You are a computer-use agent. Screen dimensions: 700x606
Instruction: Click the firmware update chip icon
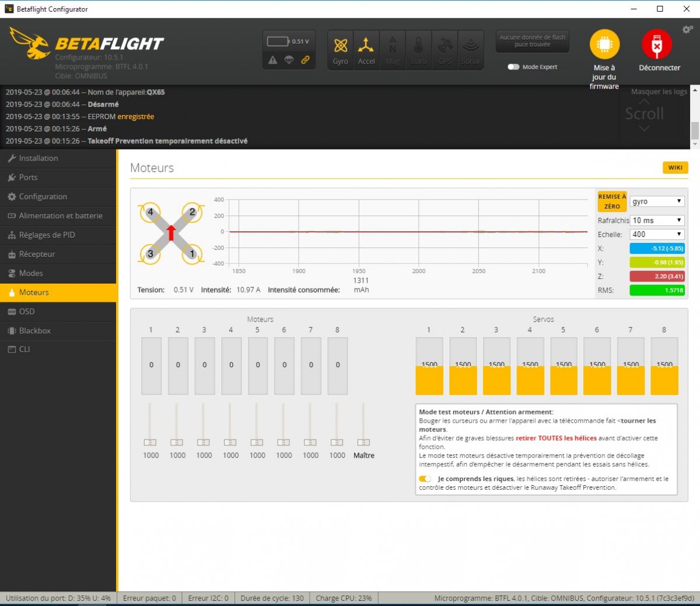(x=604, y=45)
